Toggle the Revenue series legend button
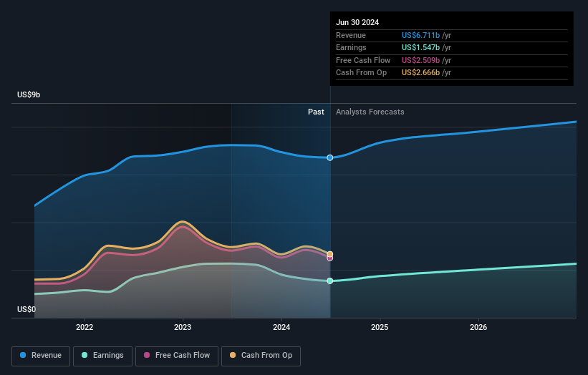 point(41,356)
